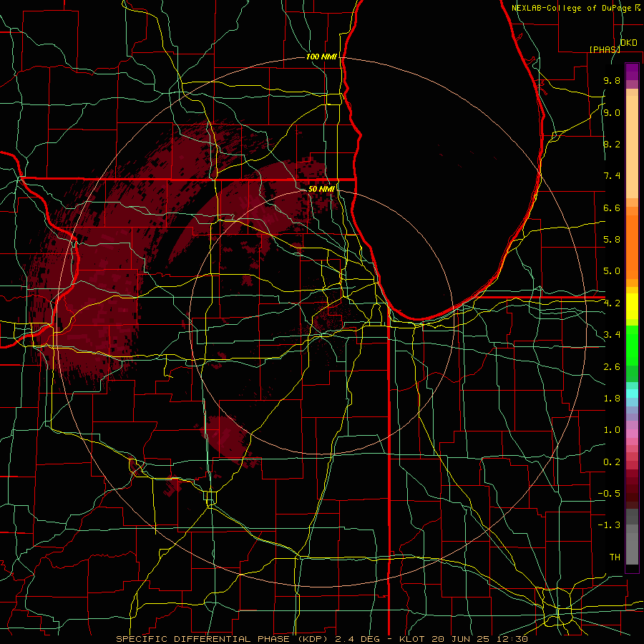Click the -1.3 scale value
Screen dimensions: 644x644
click(609, 525)
